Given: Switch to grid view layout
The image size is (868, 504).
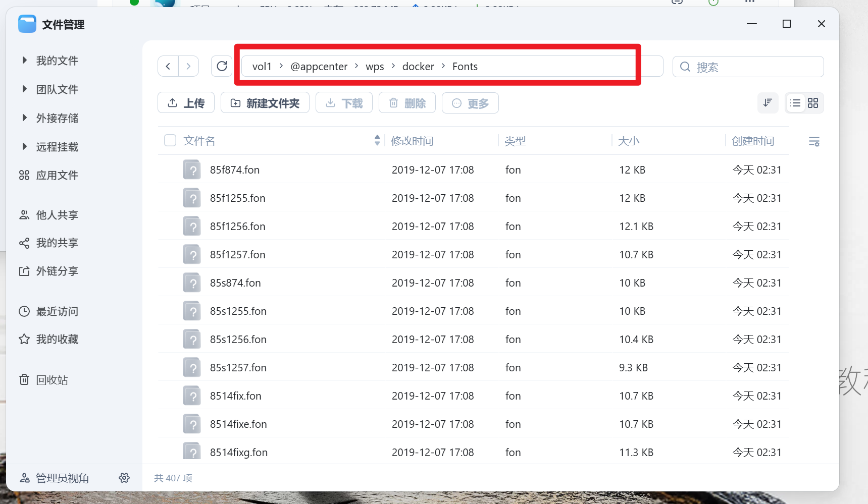Looking at the screenshot, I should pyautogui.click(x=813, y=103).
